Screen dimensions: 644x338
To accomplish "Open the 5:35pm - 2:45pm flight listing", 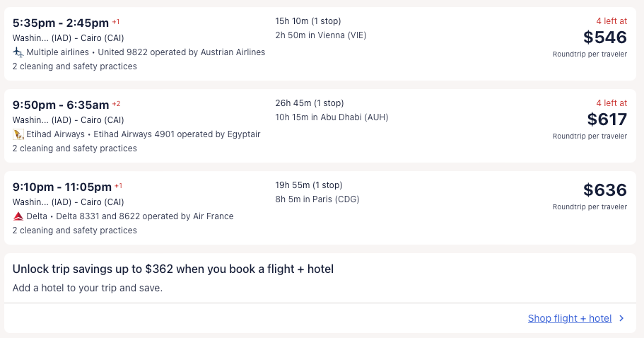I will (61, 23).
